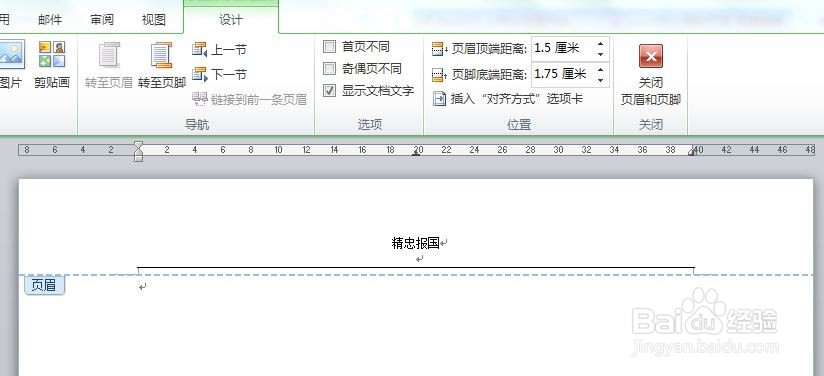The height and width of the screenshot is (376, 824).
Task: Click the 页眉 header label tag
Action: (x=44, y=285)
